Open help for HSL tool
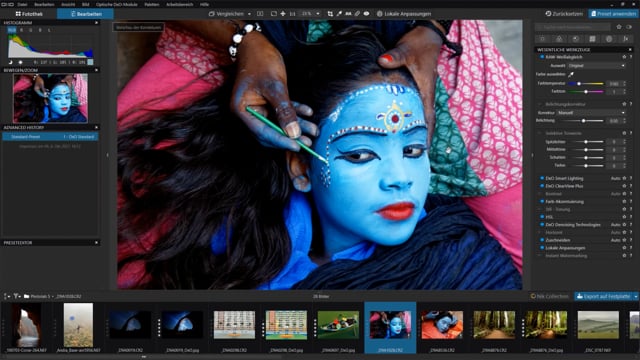640x360 pixels. point(631,217)
